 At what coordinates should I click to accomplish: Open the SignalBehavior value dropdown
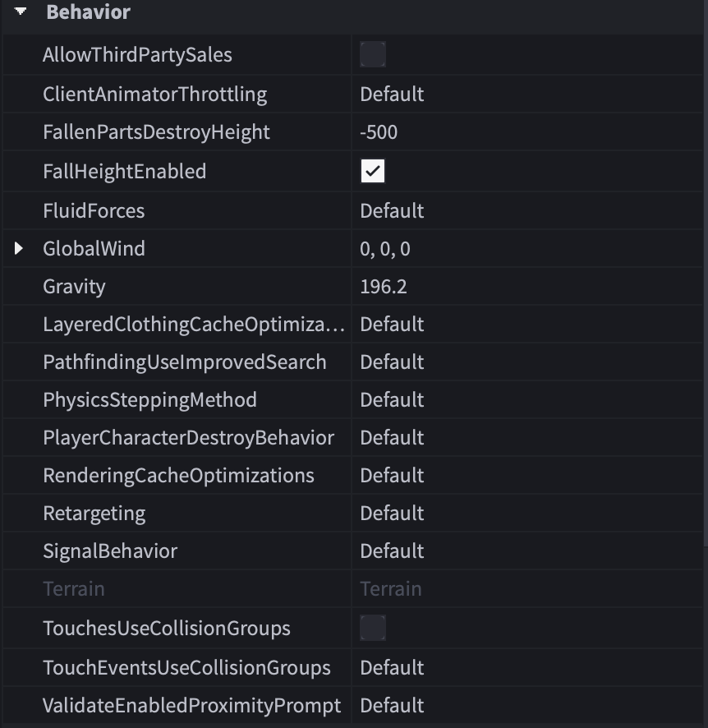pyautogui.click(x=392, y=551)
